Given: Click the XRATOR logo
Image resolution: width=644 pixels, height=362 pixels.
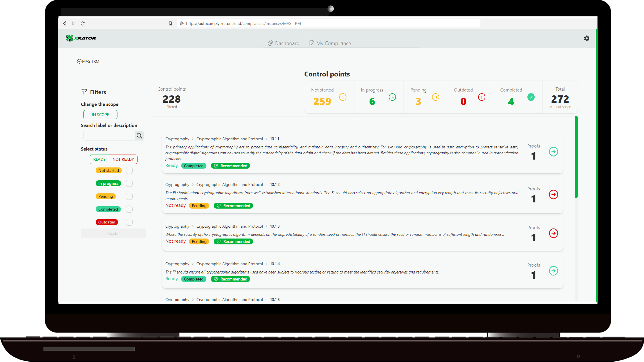Looking at the screenshot, I should pos(81,38).
